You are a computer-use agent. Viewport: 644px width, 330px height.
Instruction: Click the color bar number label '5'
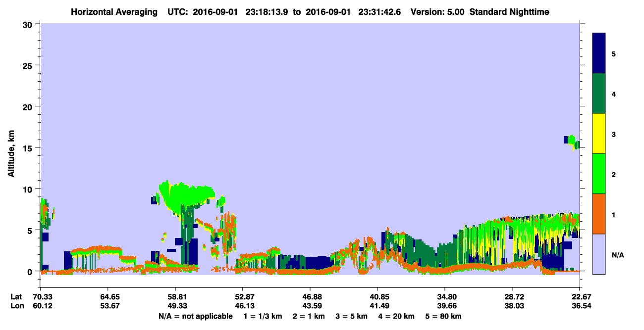point(614,53)
